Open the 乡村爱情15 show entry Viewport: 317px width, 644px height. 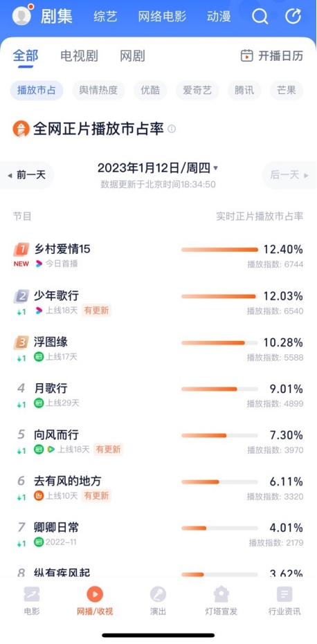tap(158, 256)
